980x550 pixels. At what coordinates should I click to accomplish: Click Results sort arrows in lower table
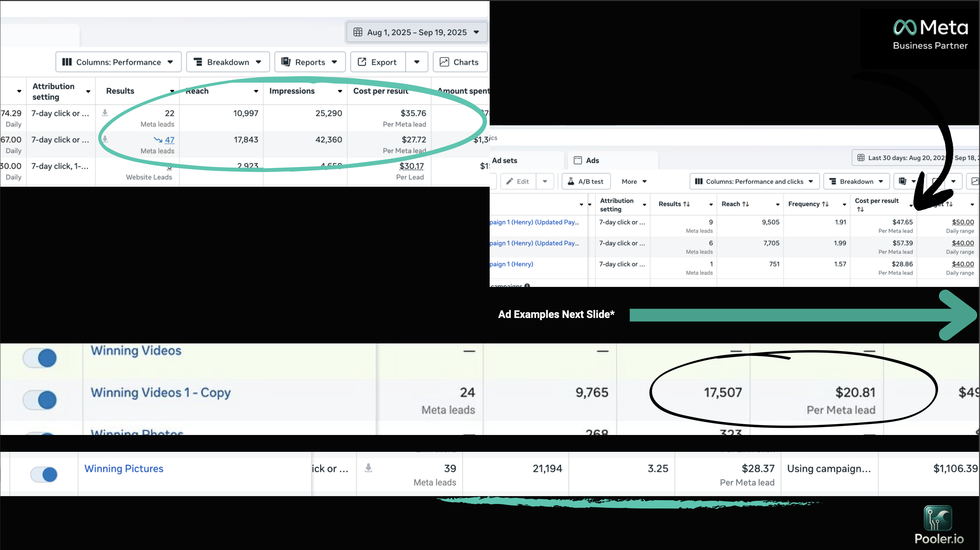coord(686,204)
